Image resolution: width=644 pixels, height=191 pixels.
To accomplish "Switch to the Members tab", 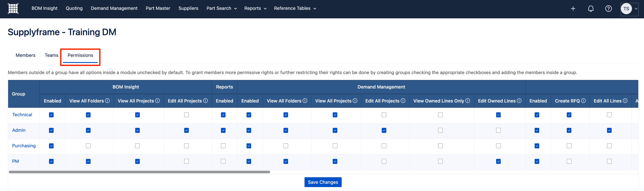I will (26, 55).
